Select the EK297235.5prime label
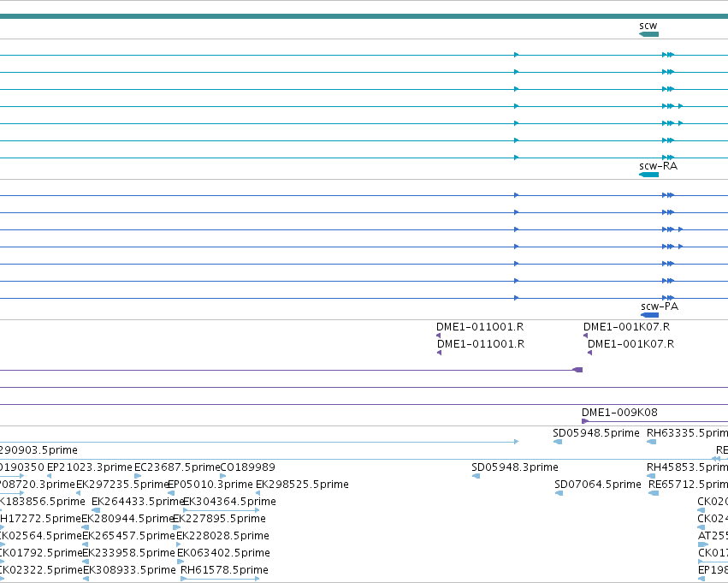This screenshot has height=583, width=728. [122, 484]
